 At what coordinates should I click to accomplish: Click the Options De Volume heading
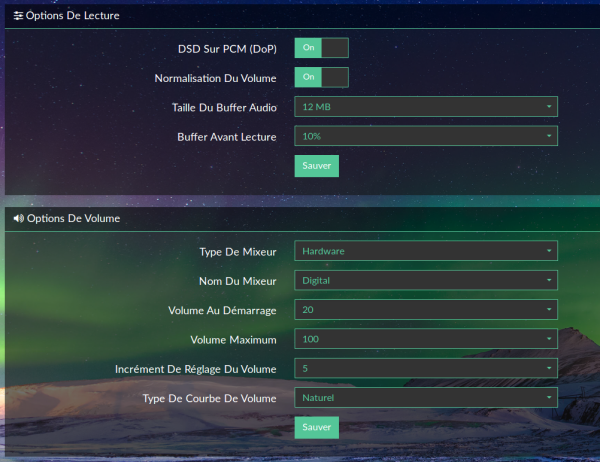click(x=73, y=218)
